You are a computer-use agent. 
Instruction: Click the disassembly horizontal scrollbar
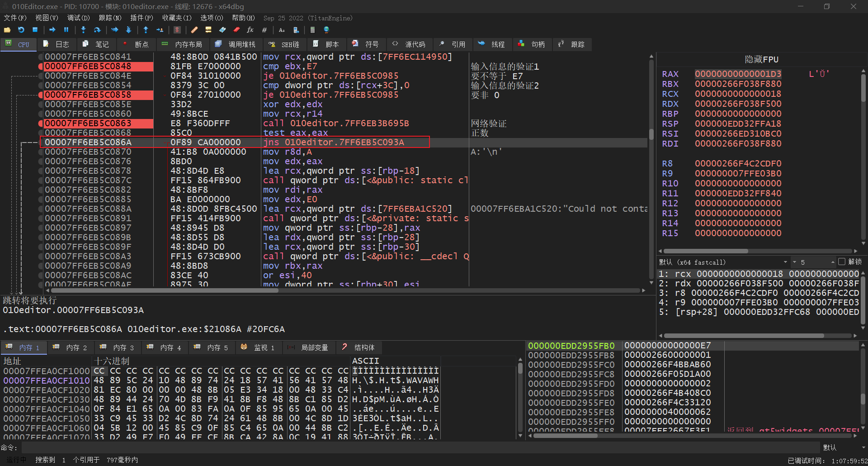pyautogui.click(x=165, y=290)
